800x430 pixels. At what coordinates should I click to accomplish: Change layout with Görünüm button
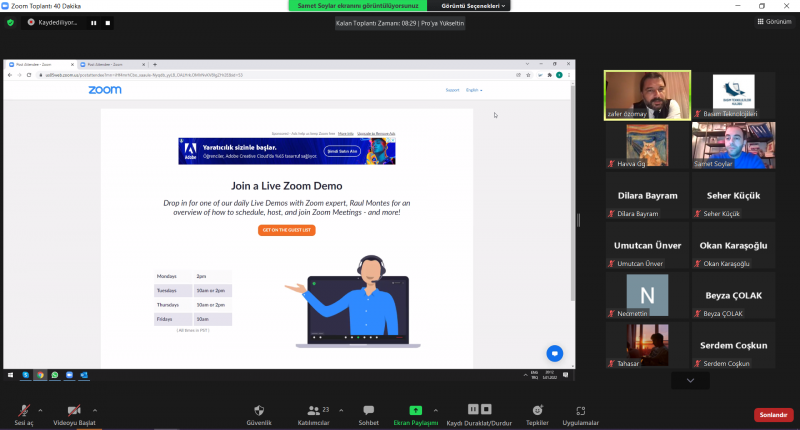click(774, 21)
